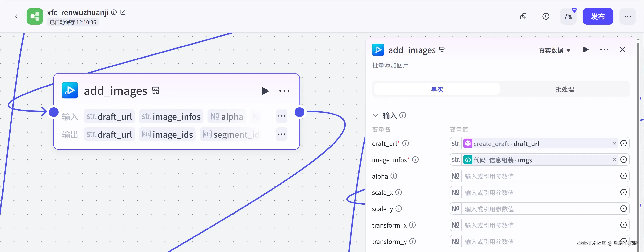This screenshot has height=252, width=644.
Task: Collapse the 输入 section chevron
Action: click(x=375, y=115)
